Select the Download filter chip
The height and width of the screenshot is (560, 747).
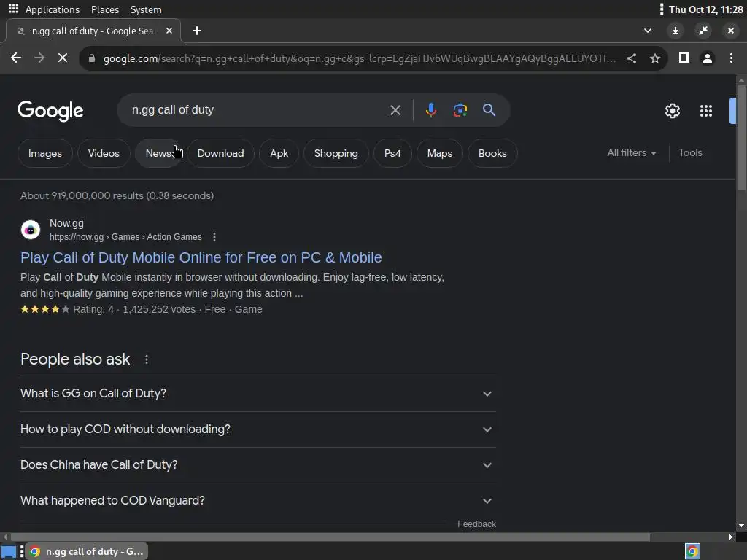[220, 153]
